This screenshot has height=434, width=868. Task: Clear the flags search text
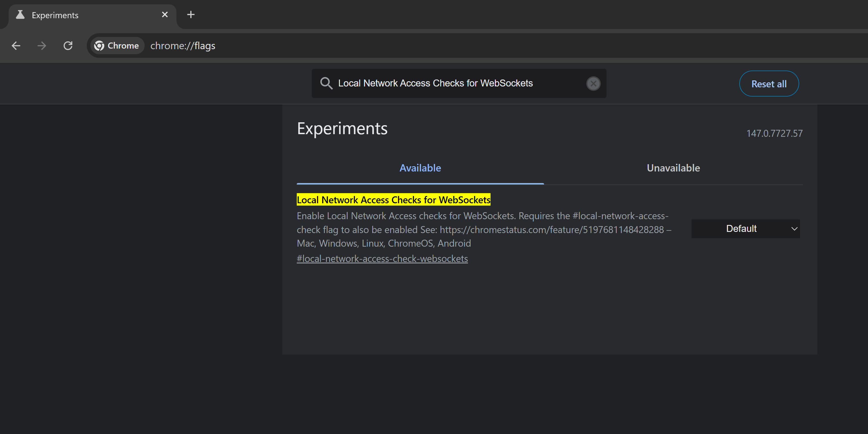tap(593, 84)
